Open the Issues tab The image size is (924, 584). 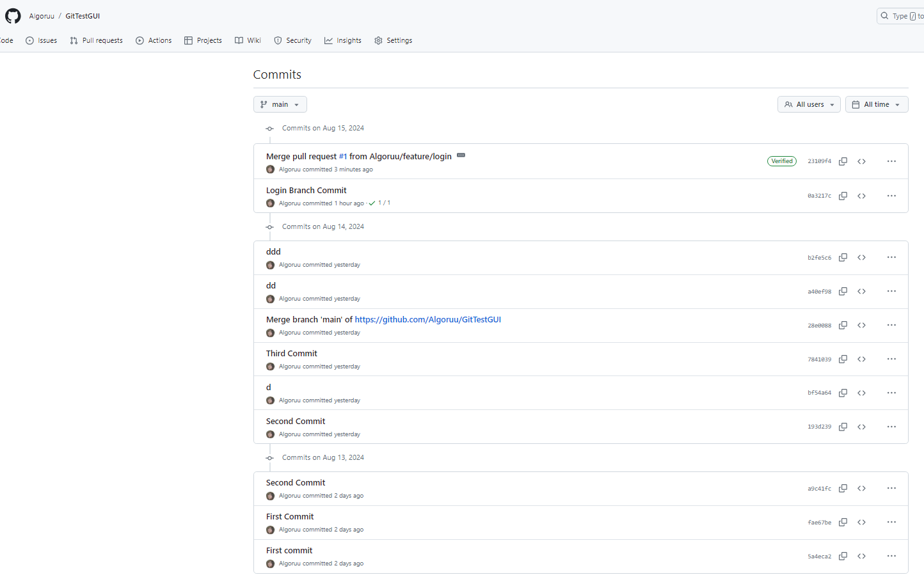tap(41, 40)
